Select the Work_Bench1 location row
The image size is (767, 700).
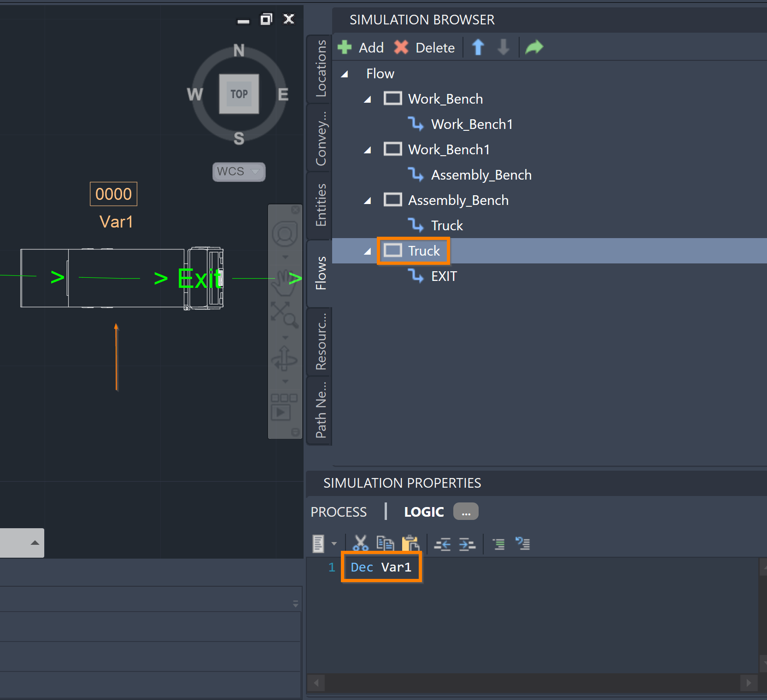[x=550, y=149]
